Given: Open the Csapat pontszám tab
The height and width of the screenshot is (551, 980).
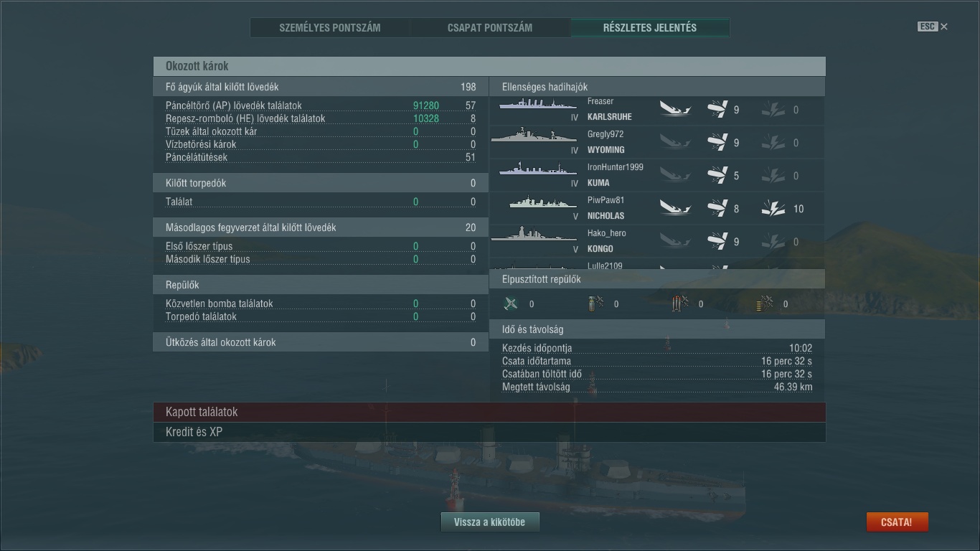Looking at the screenshot, I should click(x=490, y=28).
